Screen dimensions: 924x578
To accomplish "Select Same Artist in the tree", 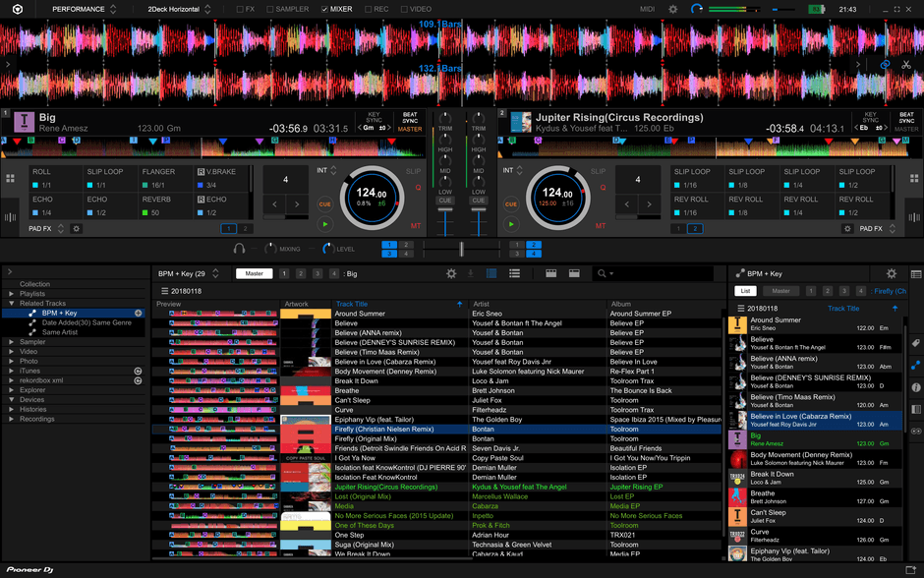I will [60, 332].
